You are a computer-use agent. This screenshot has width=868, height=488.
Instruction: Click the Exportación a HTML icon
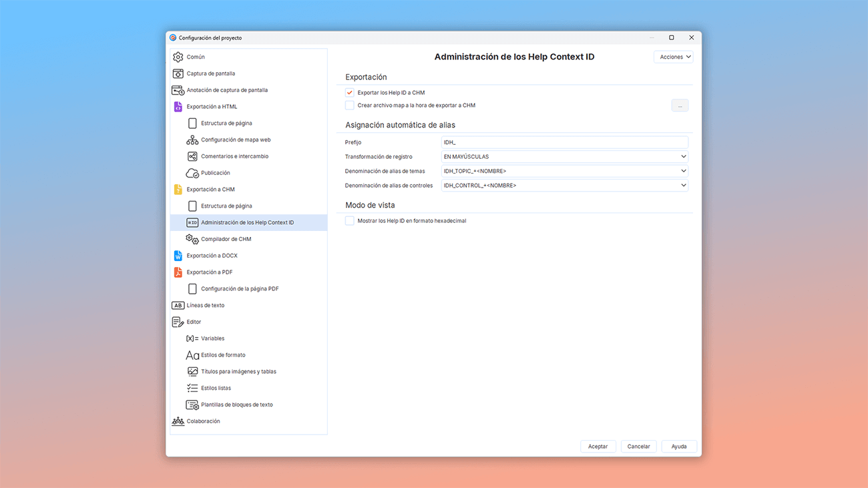(178, 106)
